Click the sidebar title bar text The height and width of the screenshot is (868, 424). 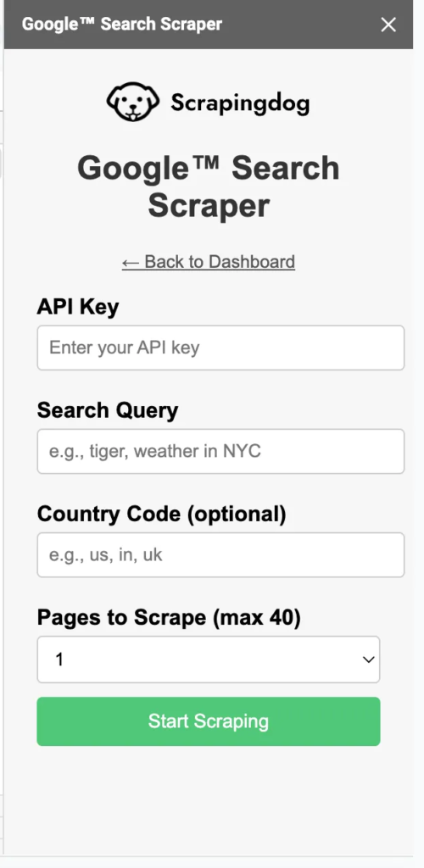(122, 25)
